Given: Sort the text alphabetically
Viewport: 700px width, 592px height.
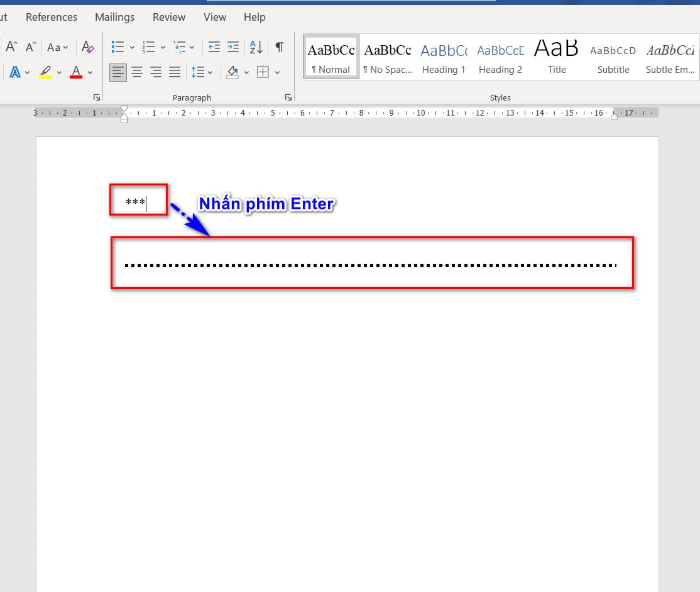Looking at the screenshot, I should coord(256,47).
